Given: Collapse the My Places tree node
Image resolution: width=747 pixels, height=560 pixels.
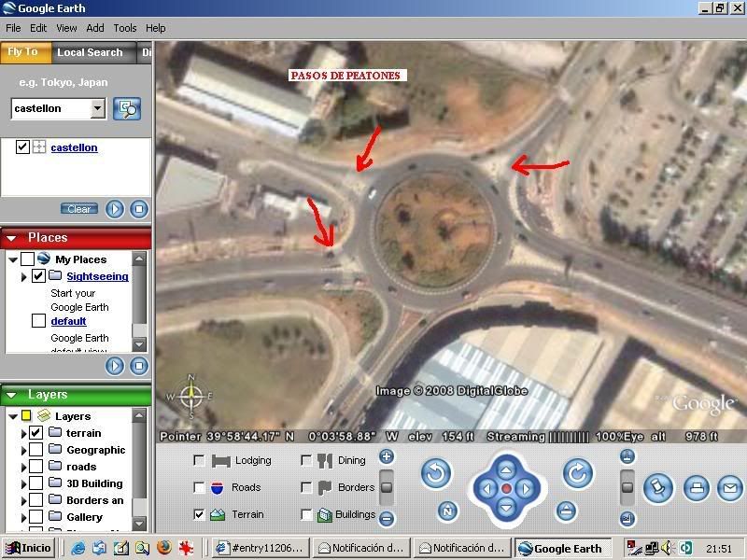Looking at the screenshot, I should (13, 260).
